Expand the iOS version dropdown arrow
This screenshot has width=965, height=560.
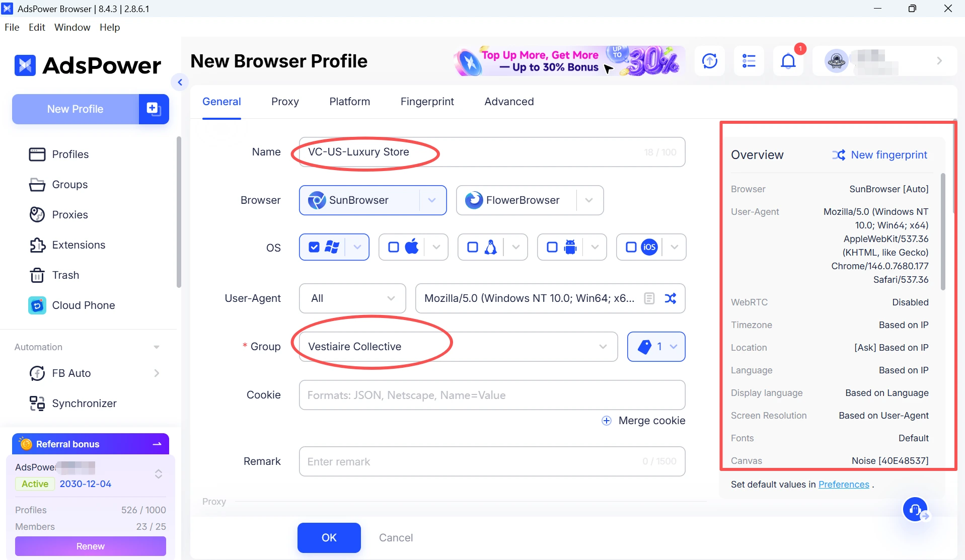point(675,247)
